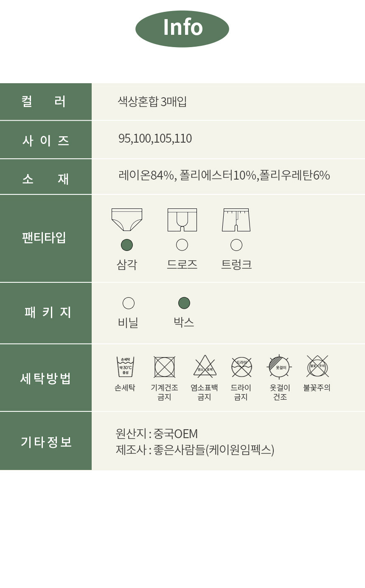Click the 세탁방법 row header

point(45,378)
